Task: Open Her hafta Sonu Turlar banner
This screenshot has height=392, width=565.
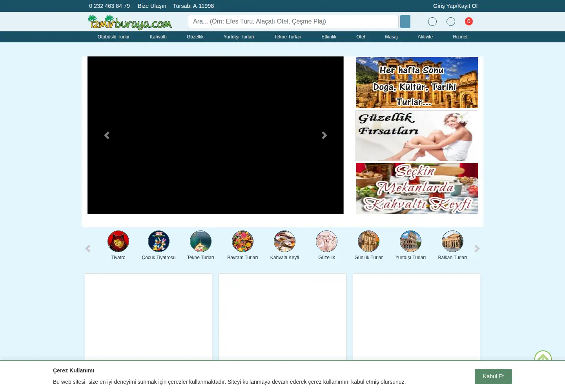Action: 417,83
